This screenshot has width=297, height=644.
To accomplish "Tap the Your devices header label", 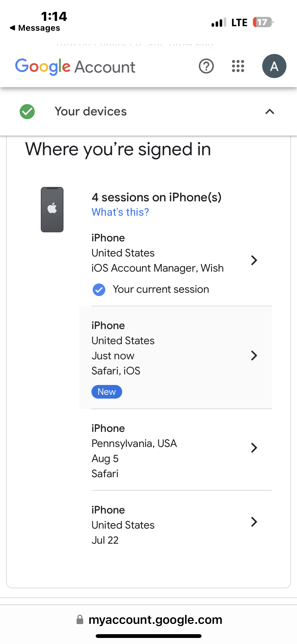I will pos(91,111).
